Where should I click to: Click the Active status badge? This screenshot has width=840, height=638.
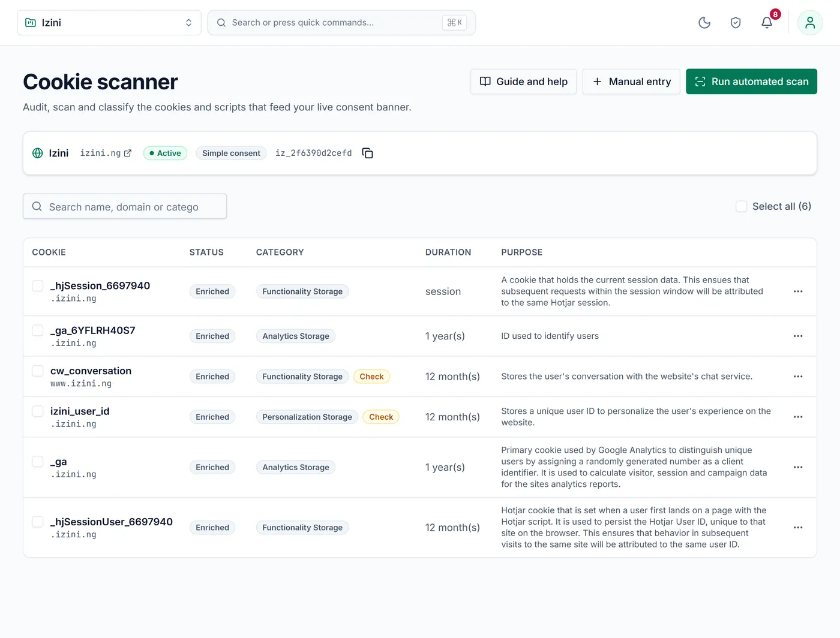point(166,154)
